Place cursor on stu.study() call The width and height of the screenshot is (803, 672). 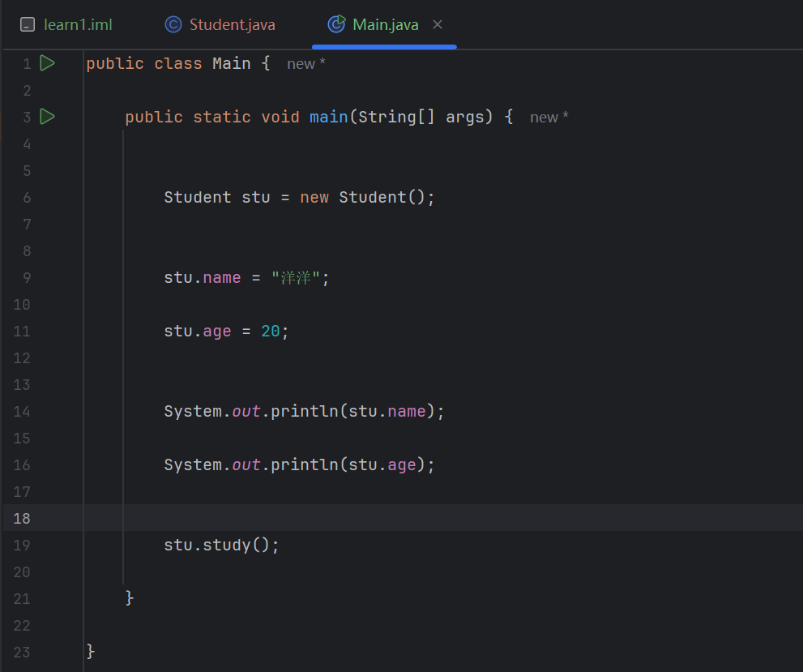tap(221, 545)
